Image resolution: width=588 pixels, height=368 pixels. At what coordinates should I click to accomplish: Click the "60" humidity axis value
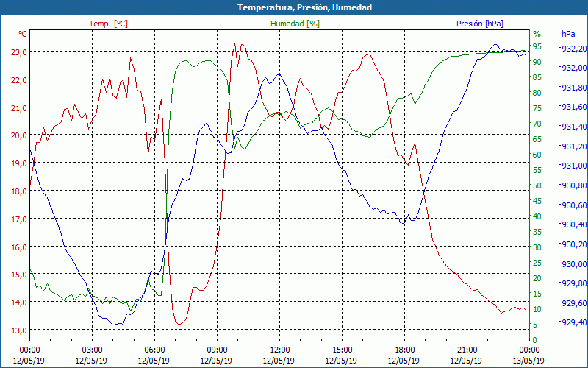537,155
